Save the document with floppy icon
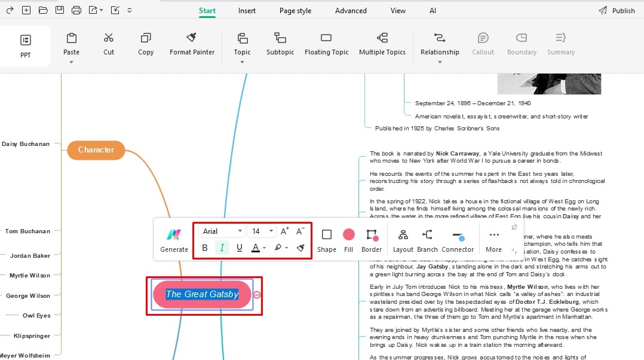 (60, 10)
